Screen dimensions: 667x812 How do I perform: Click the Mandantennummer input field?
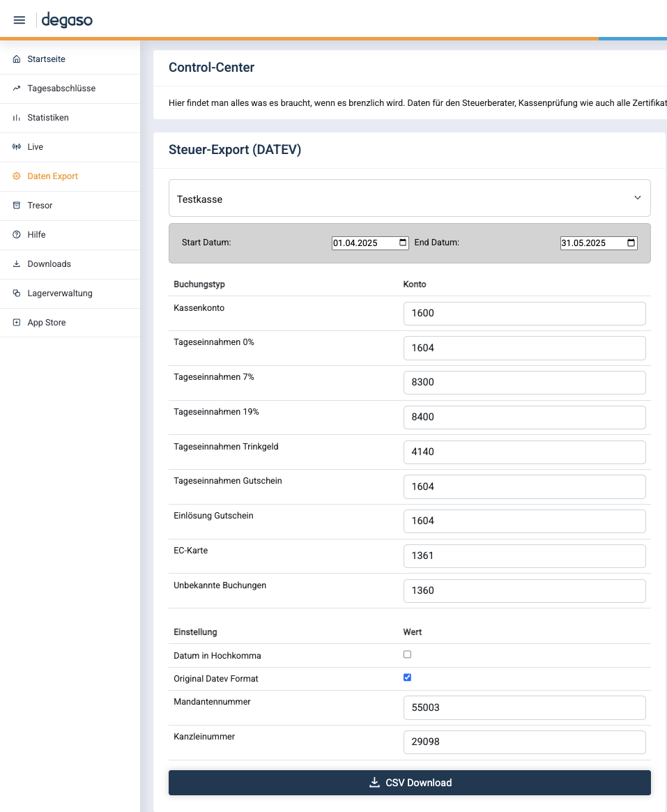tap(525, 707)
